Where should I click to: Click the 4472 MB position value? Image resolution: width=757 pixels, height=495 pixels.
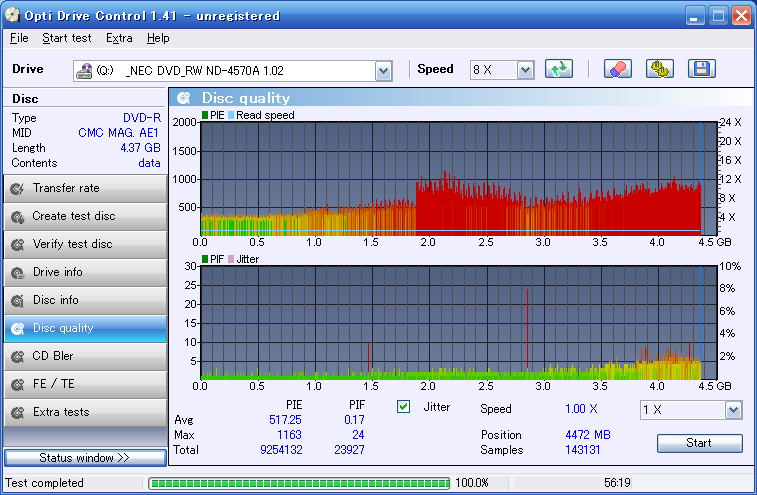tap(588, 435)
